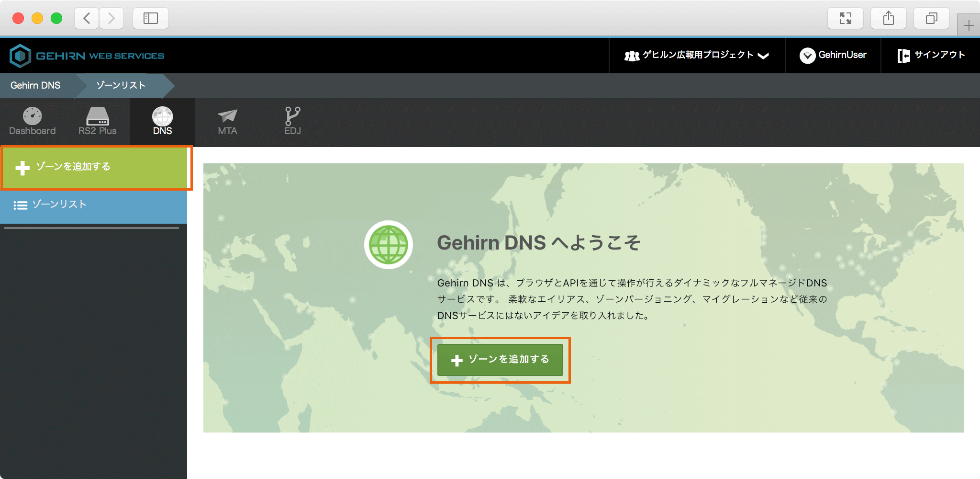Toggle the Safari sidebar button
Image resolution: width=980 pixels, height=479 pixels.
point(151,18)
